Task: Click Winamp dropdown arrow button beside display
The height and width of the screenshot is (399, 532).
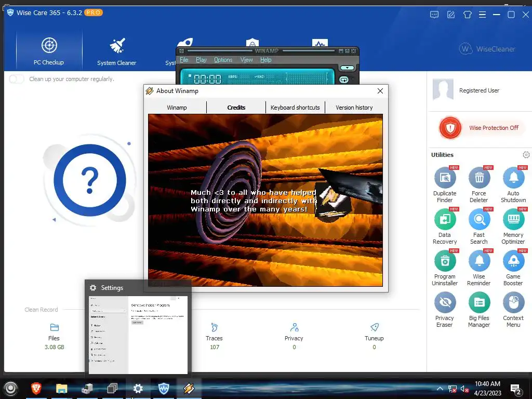Action: click(347, 68)
